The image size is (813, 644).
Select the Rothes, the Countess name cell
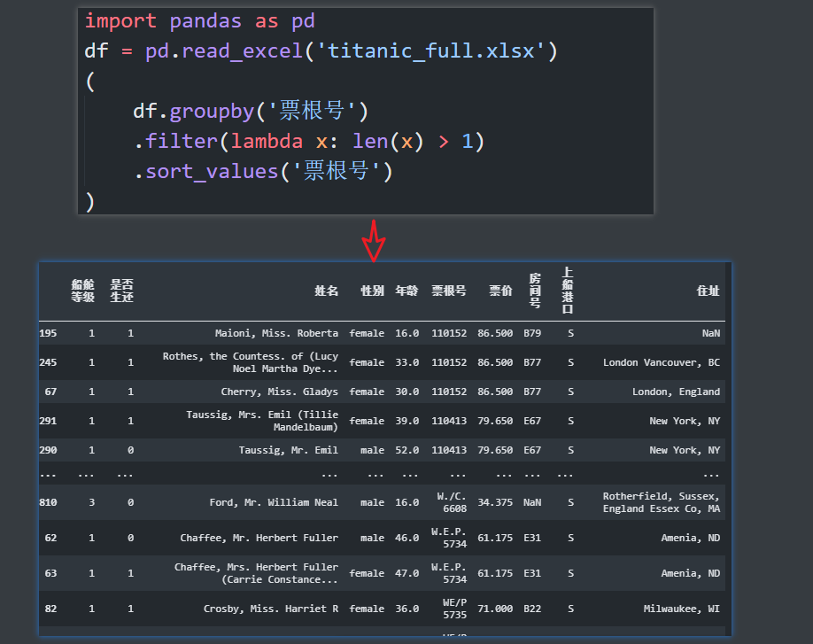(250, 362)
